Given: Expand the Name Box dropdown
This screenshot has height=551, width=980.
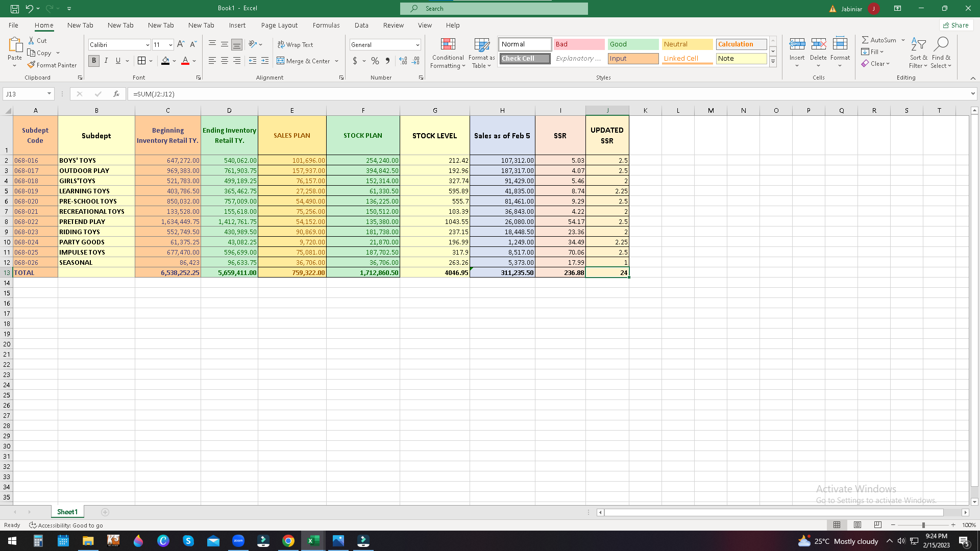Looking at the screenshot, I should coord(49,94).
